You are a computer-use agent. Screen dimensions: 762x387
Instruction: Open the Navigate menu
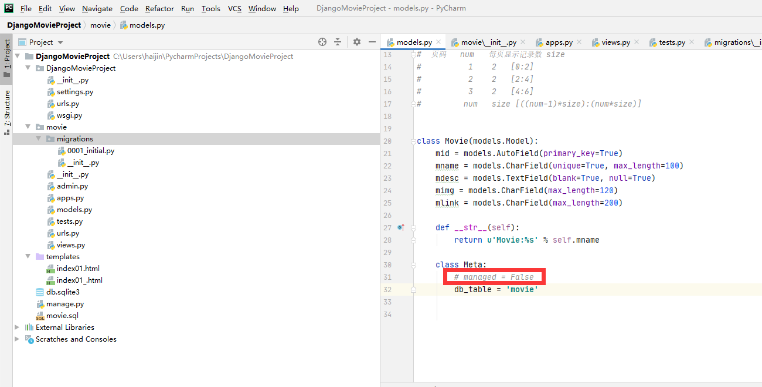[97, 9]
